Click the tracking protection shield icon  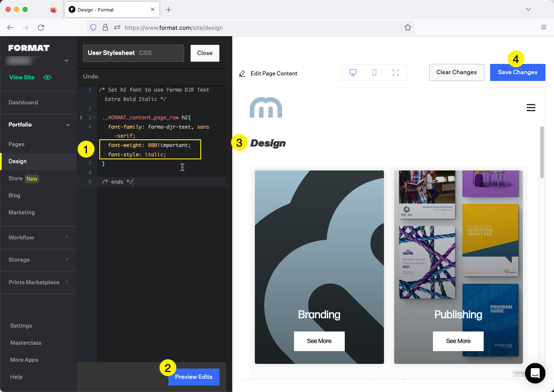pyautogui.click(x=93, y=27)
